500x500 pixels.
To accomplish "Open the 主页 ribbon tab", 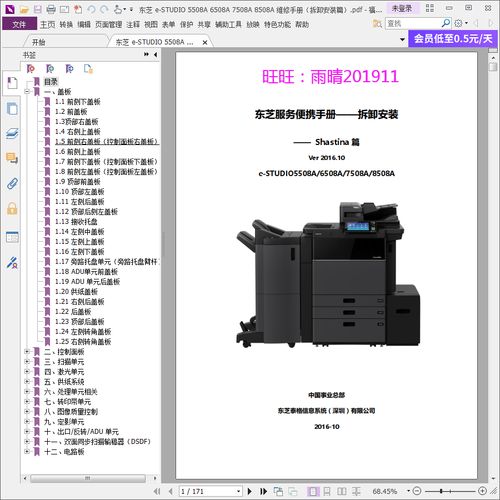I will pos(47,24).
